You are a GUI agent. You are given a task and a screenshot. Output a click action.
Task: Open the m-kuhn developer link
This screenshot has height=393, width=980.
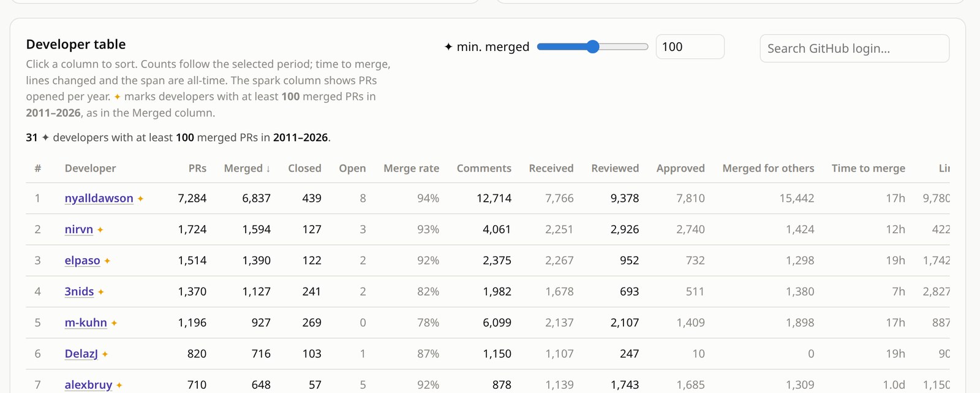pyautogui.click(x=86, y=322)
